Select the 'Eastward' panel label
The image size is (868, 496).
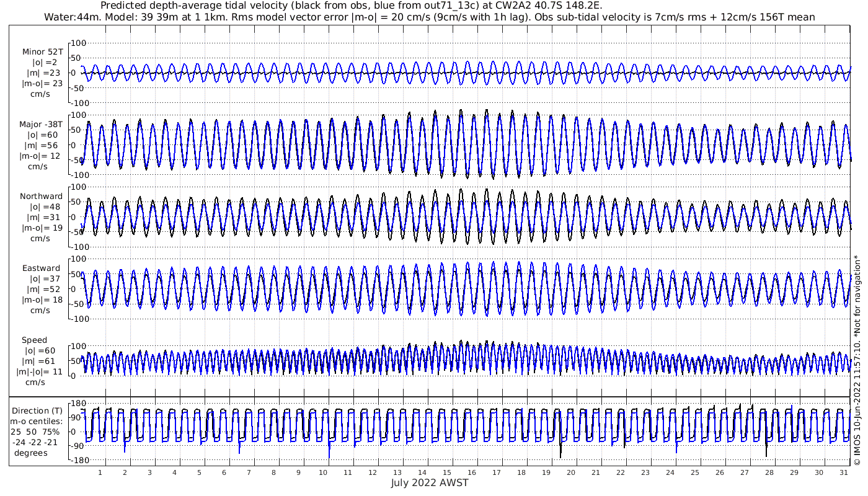[41, 268]
